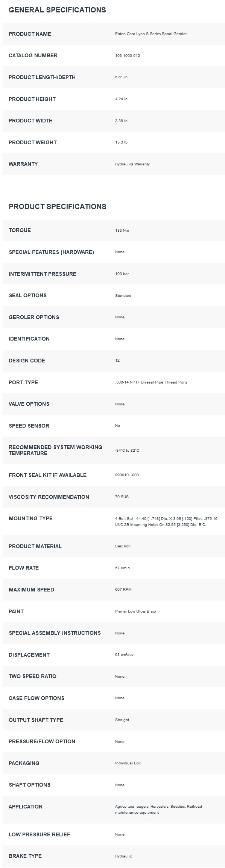Click the Product Name row label
This screenshot has height=868, width=225.
click(x=30, y=34)
